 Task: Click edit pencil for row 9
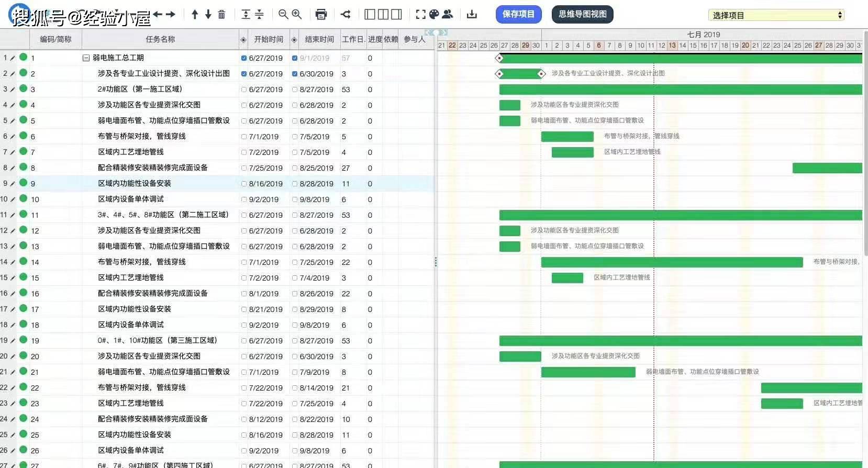pos(13,184)
